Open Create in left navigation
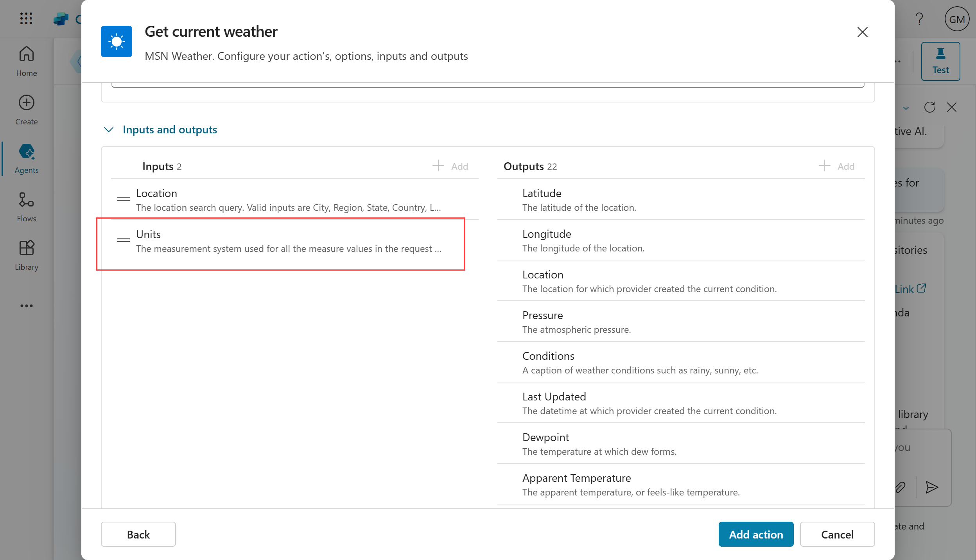The height and width of the screenshot is (560, 976). pyautogui.click(x=26, y=109)
